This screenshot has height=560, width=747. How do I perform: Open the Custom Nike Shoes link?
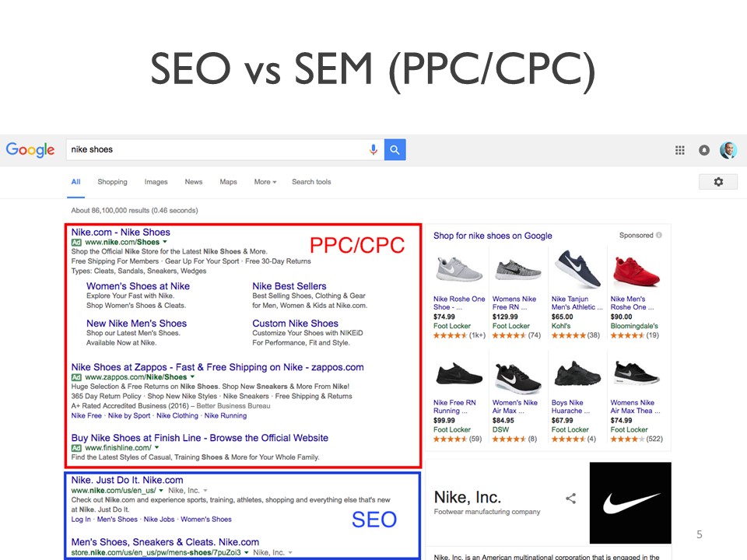(296, 324)
